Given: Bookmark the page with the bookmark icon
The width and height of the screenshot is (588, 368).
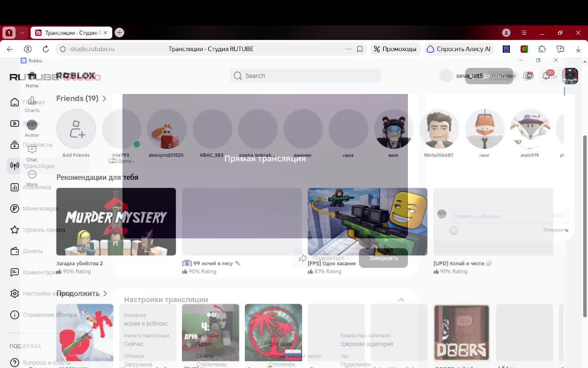Looking at the screenshot, I should click(360, 49).
